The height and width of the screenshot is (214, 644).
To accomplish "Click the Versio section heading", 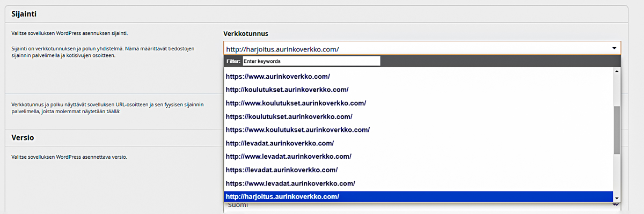I will [x=23, y=137].
